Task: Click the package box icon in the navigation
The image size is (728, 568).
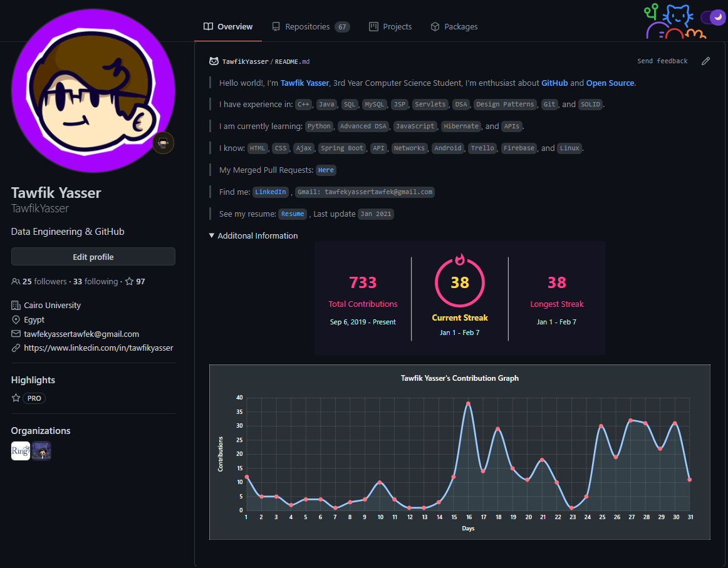Action: (435, 26)
